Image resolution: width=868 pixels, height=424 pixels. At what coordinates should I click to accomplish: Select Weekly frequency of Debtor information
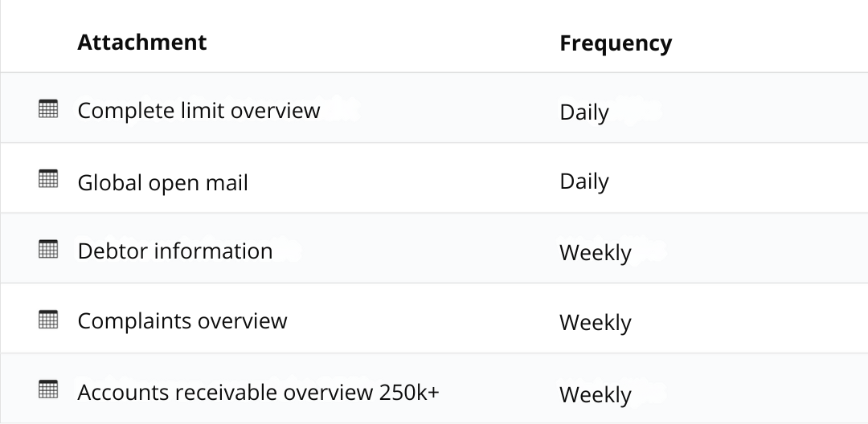pyautogui.click(x=596, y=252)
